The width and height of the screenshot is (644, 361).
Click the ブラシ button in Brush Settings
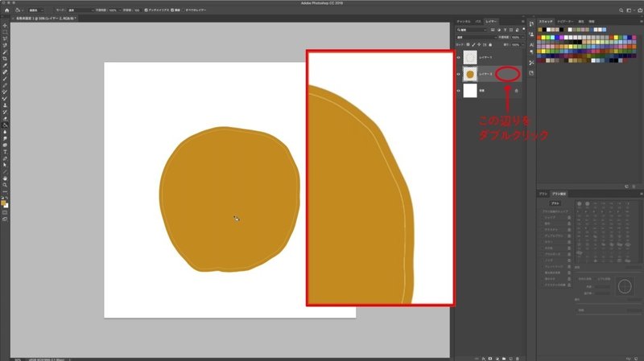tap(555, 203)
